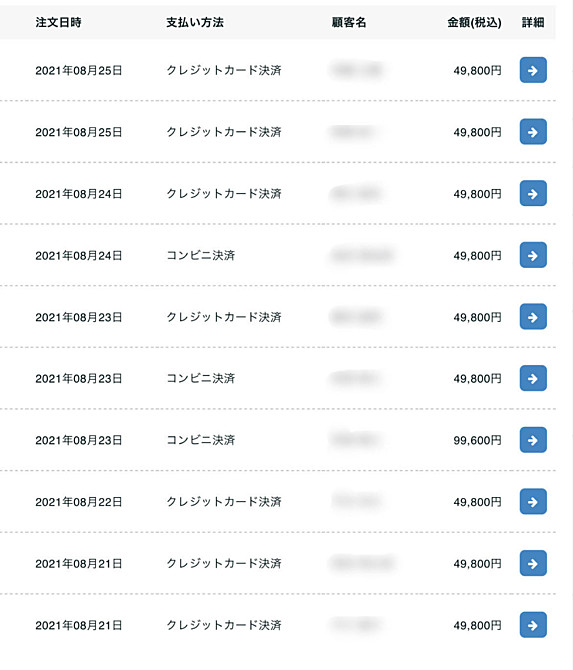Open details arrow for 08月23日 credit card order
Screen dimensions: 573x670
pos(533,317)
